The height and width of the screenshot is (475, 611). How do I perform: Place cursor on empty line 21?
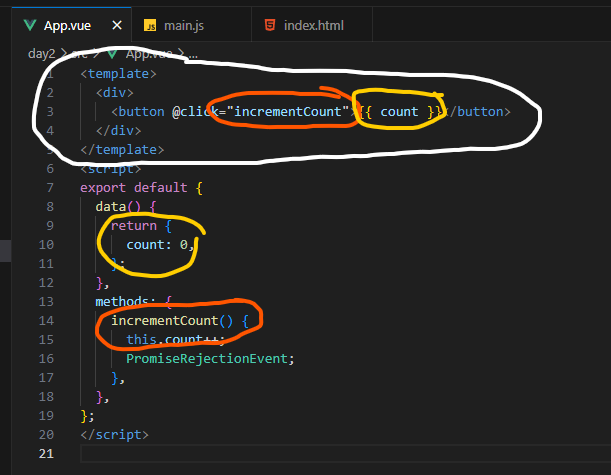click(345, 454)
